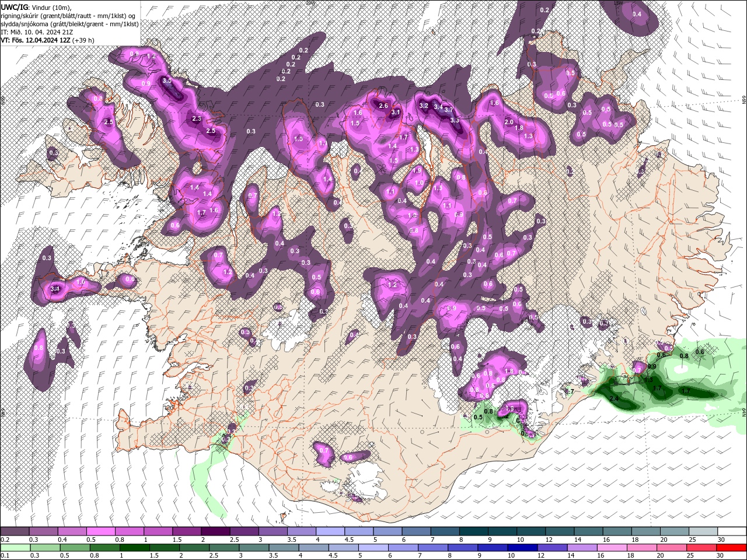Click the VT: Fös. 12.04.2024 12Z (+39 h) line
747x560 pixels.
tap(47, 40)
